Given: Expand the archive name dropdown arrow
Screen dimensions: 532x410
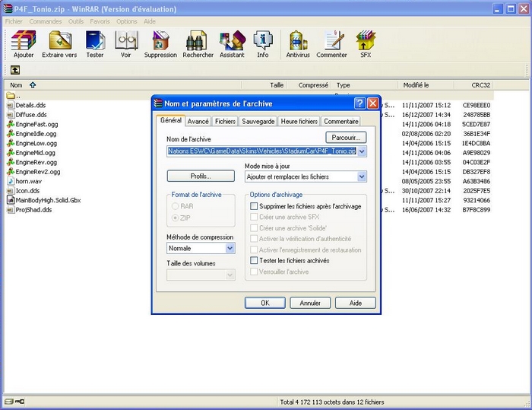Looking at the screenshot, I should click(x=362, y=151).
